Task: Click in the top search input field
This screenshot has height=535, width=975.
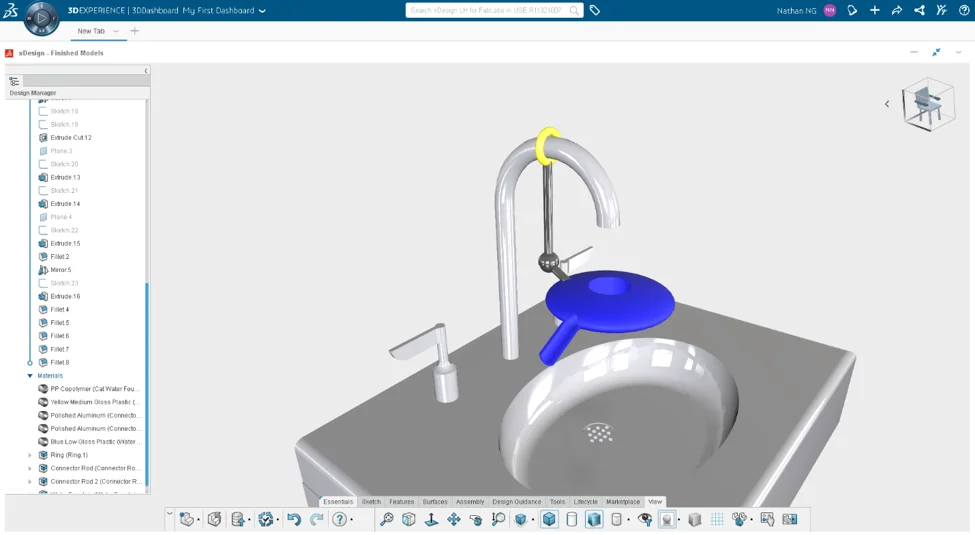Action: (x=486, y=10)
